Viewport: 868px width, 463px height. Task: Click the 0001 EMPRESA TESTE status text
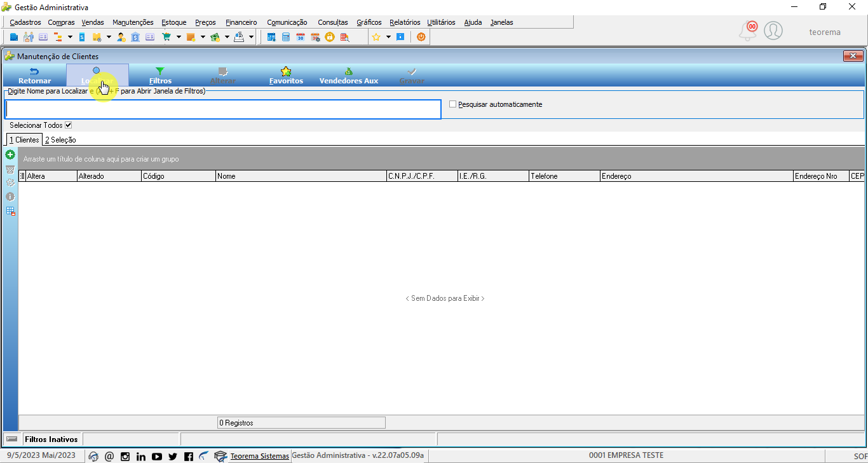click(626, 455)
